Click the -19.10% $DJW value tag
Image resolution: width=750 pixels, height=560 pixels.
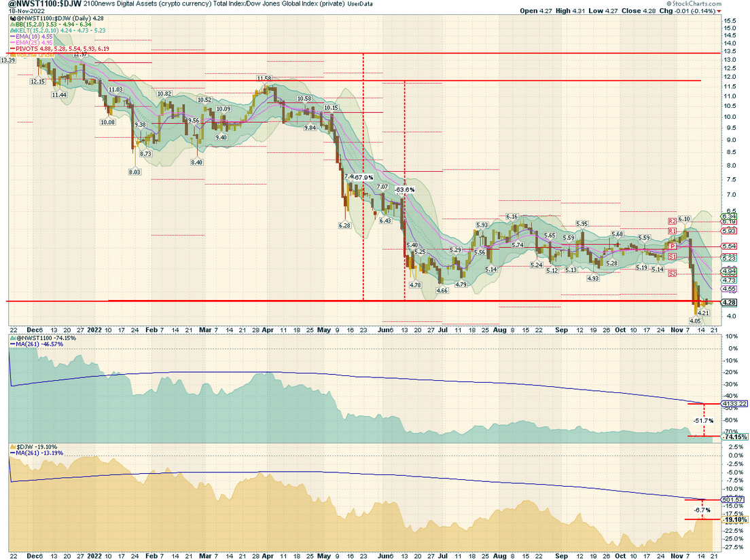click(734, 520)
